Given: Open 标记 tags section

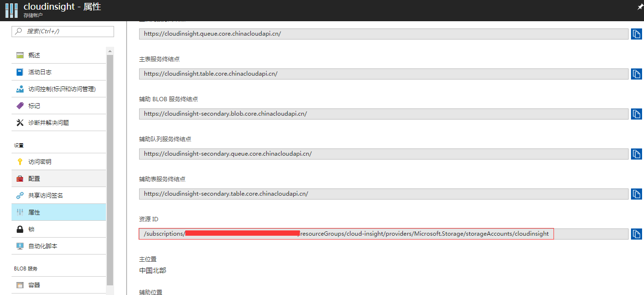Looking at the screenshot, I should tap(34, 106).
